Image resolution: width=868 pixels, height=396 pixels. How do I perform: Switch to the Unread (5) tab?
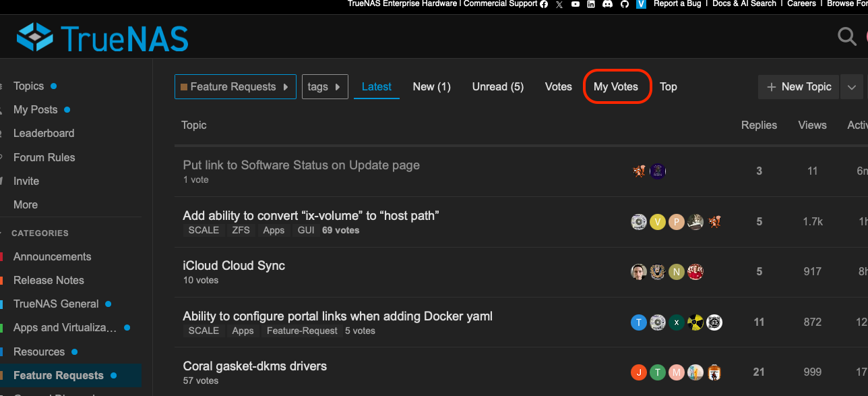[498, 86]
